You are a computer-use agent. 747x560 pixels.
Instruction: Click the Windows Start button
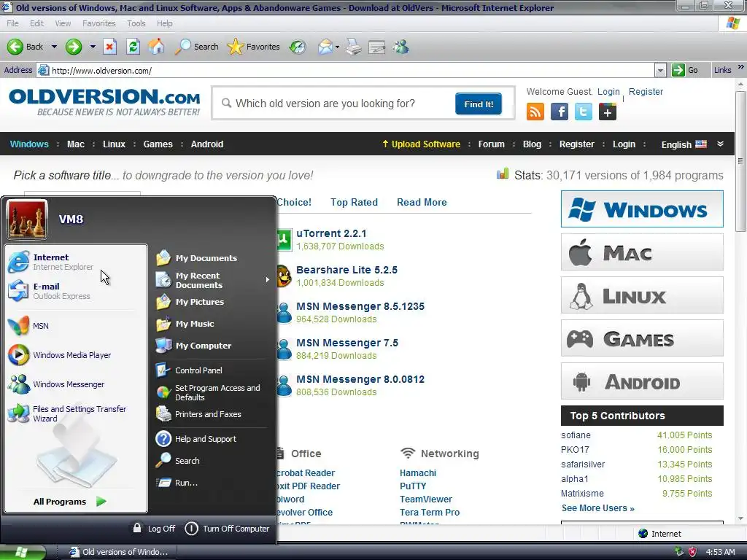[23, 552]
